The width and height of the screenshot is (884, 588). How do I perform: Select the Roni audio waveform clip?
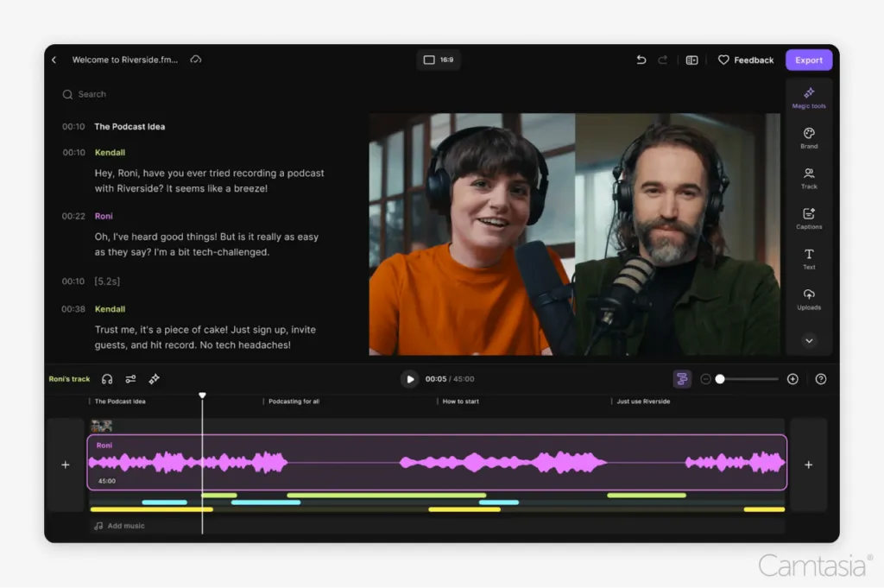pyautogui.click(x=437, y=462)
